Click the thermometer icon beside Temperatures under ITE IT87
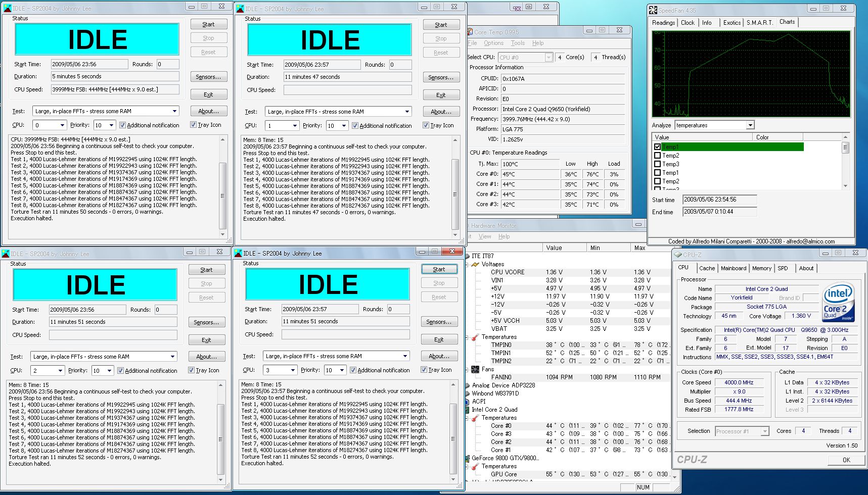868x495 pixels. coord(475,337)
